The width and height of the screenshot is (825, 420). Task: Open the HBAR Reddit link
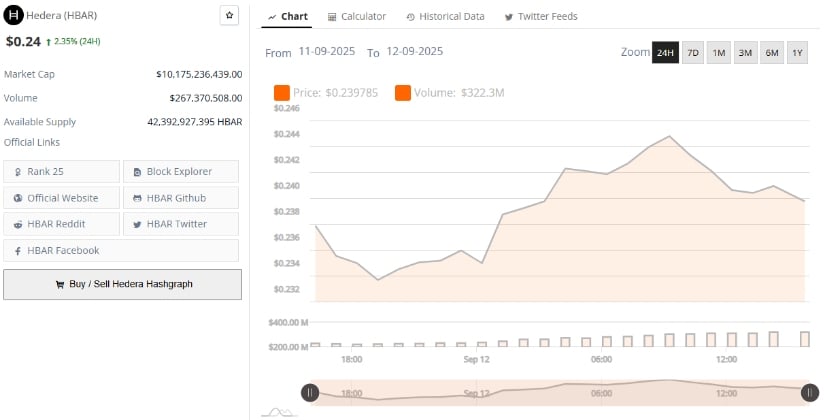pyautogui.click(x=62, y=224)
